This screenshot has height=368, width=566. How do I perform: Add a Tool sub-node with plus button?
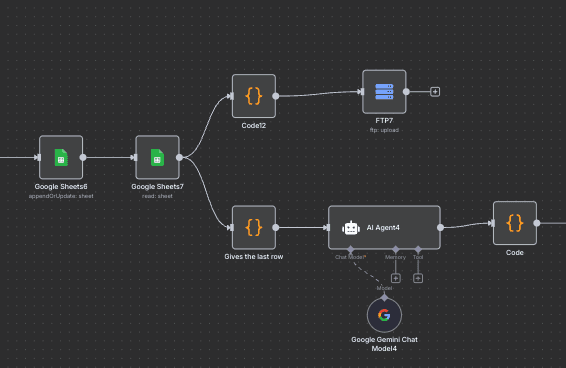coord(418,278)
